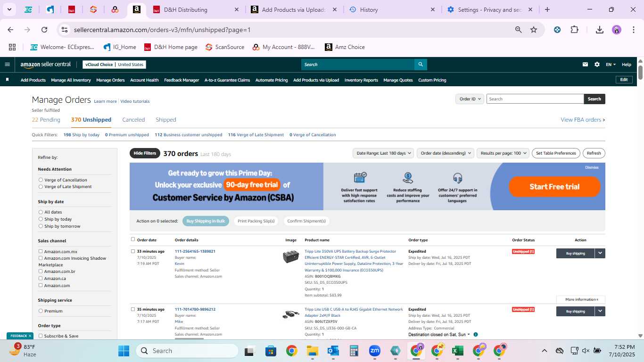Open a new browser tab

[x=547, y=9]
